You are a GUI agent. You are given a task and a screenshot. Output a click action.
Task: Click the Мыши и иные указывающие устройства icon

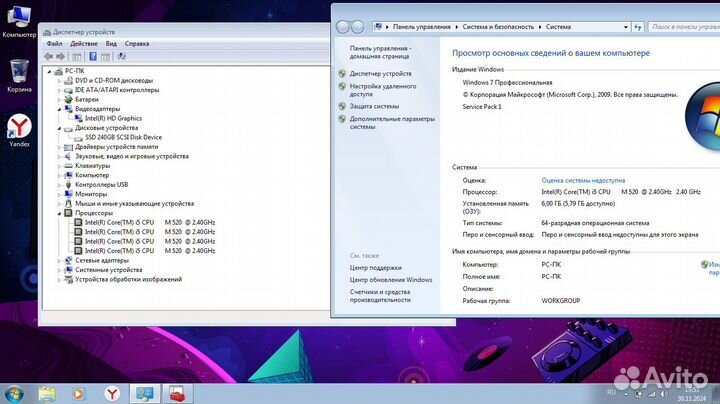(x=68, y=203)
